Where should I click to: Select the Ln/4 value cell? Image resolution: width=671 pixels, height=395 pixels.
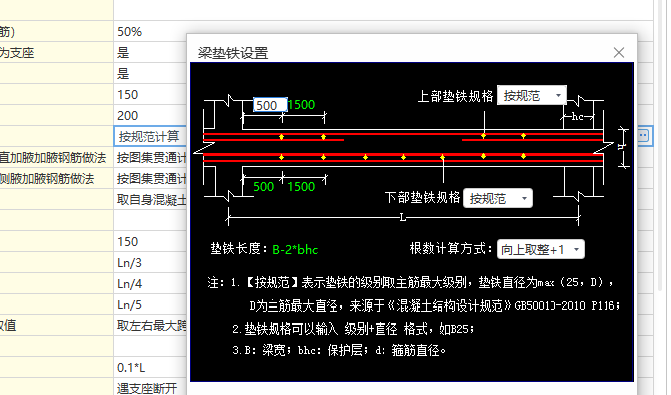tap(150, 283)
